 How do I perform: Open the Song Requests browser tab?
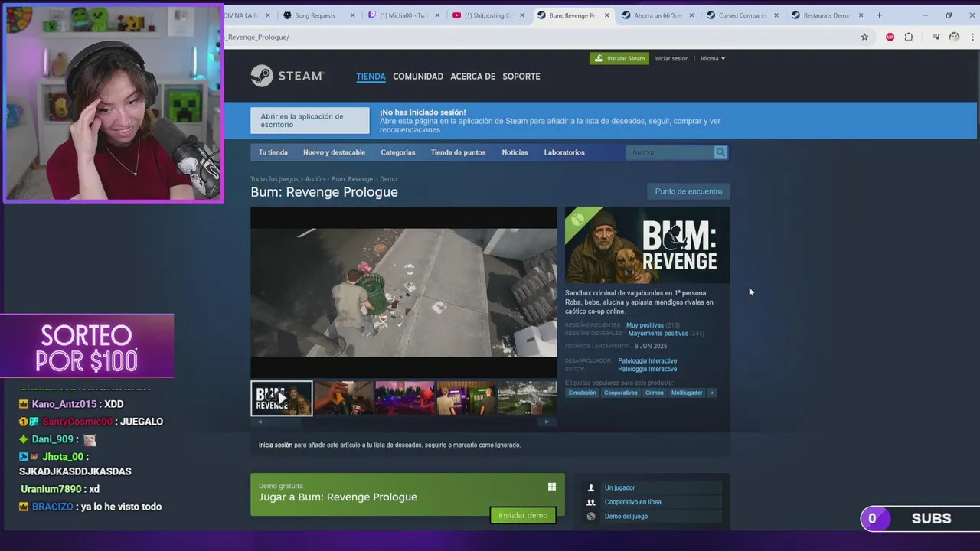[x=315, y=15]
